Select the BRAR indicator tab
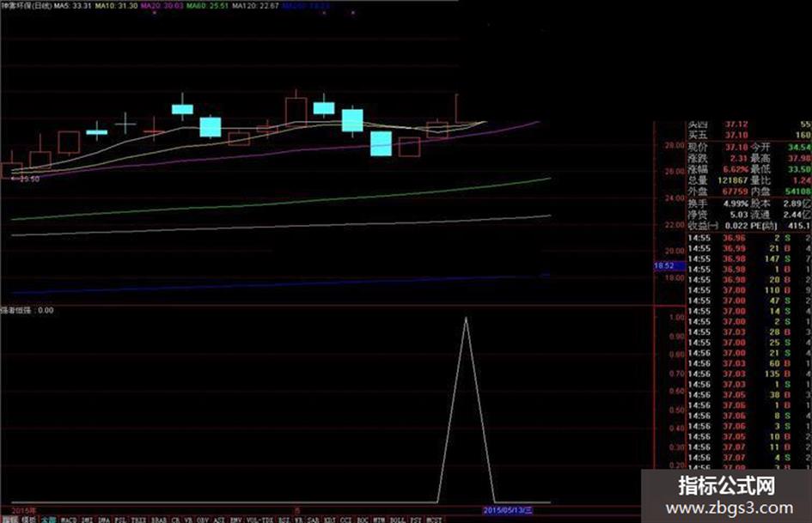 158,520
